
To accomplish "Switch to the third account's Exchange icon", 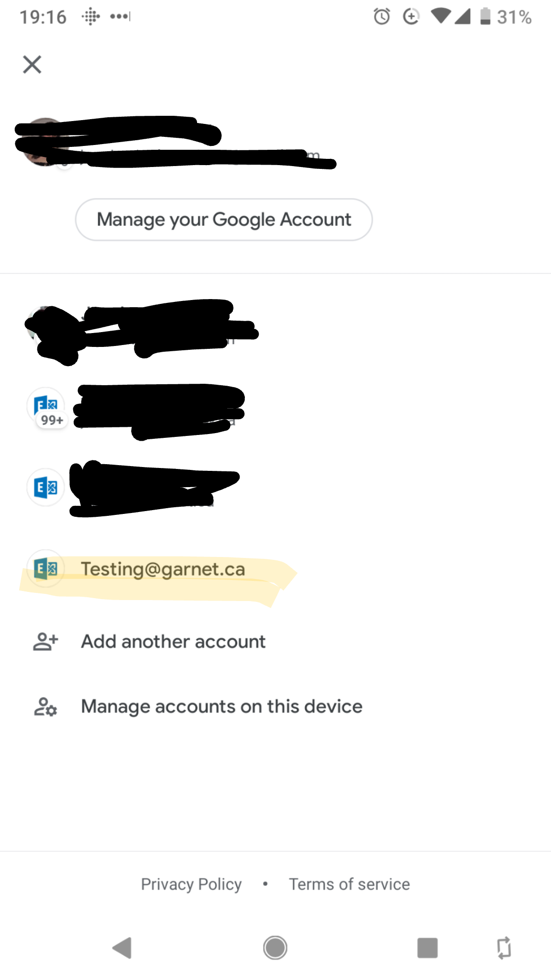I will point(45,488).
